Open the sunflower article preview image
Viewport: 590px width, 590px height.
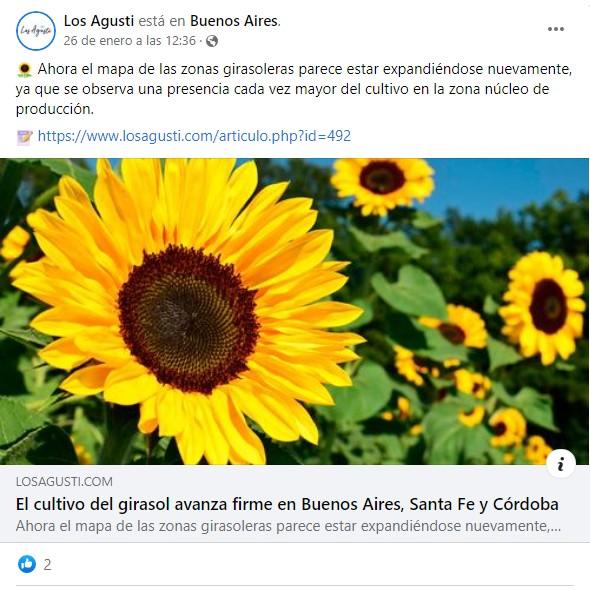click(294, 311)
